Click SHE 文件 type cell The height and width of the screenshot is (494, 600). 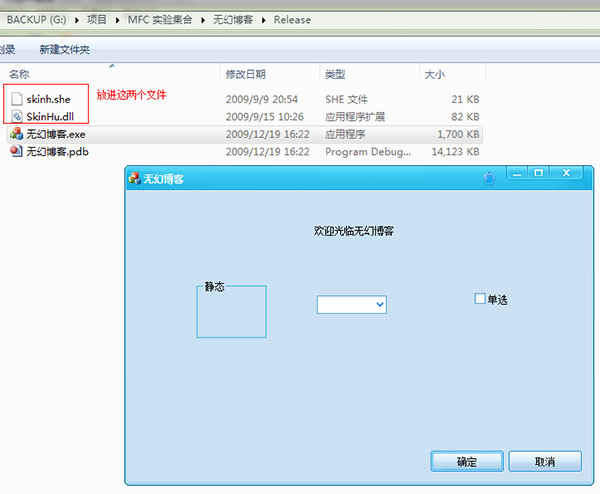tap(346, 99)
